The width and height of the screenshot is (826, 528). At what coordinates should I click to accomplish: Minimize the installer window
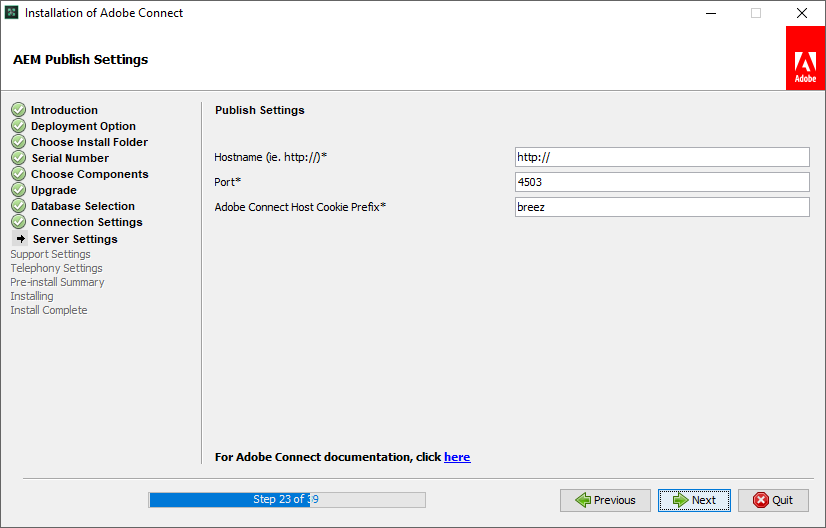coord(711,13)
